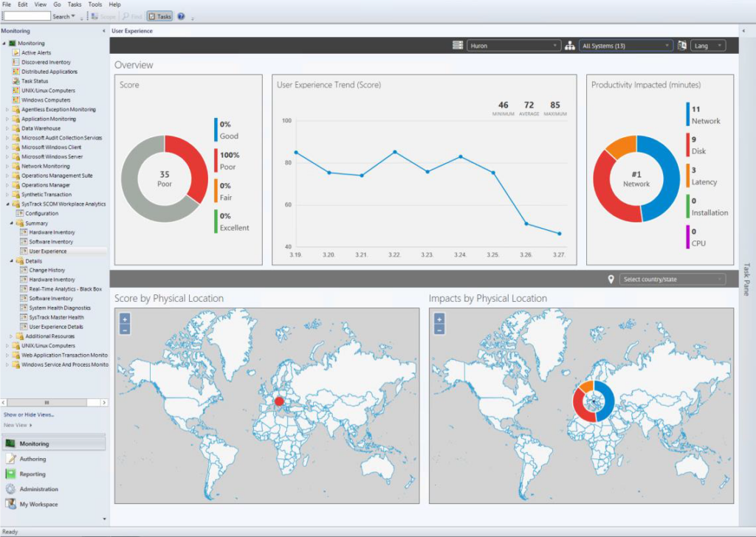Collapse the Monitoring navigation pane arrow

pos(103,31)
